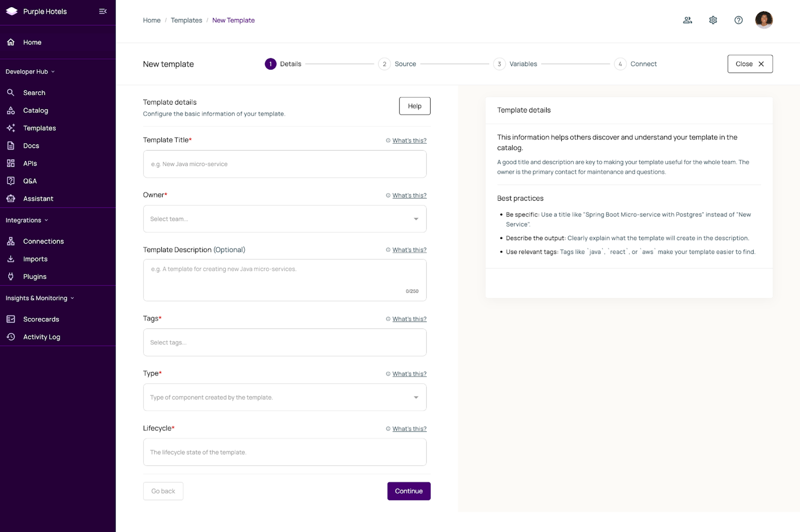This screenshot has height=532, width=800.
Task: Click the Templates sparkle icon
Action: click(x=11, y=128)
